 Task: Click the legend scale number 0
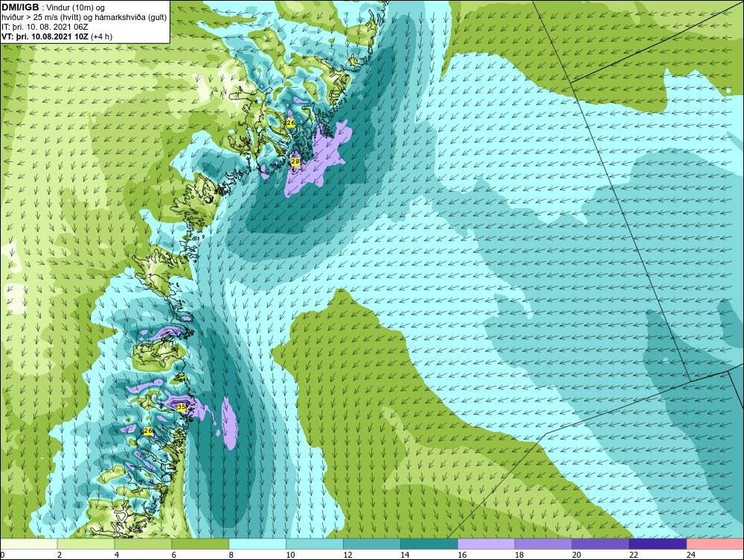click(2, 555)
